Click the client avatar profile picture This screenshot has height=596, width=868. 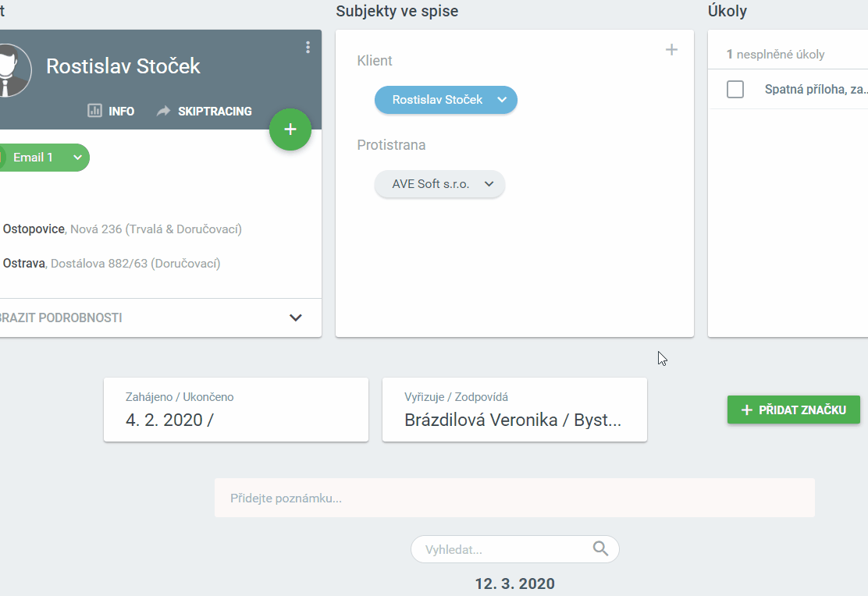tap(11, 69)
